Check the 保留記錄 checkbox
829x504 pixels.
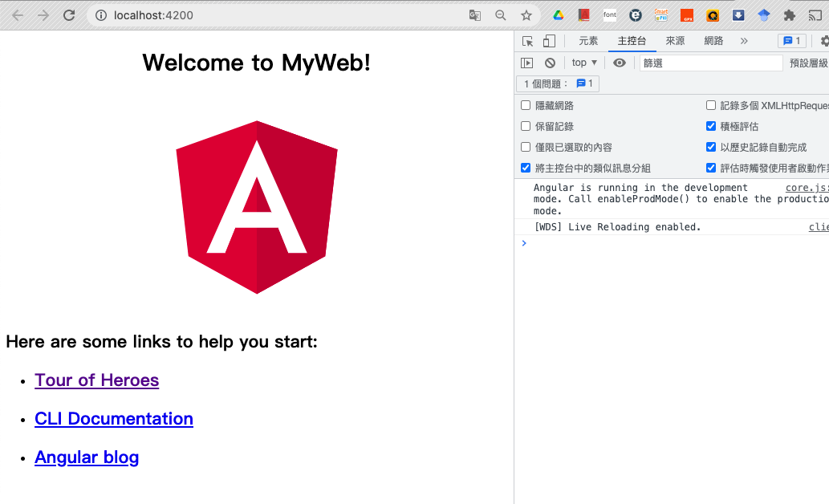pyautogui.click(x=526, y=126)
